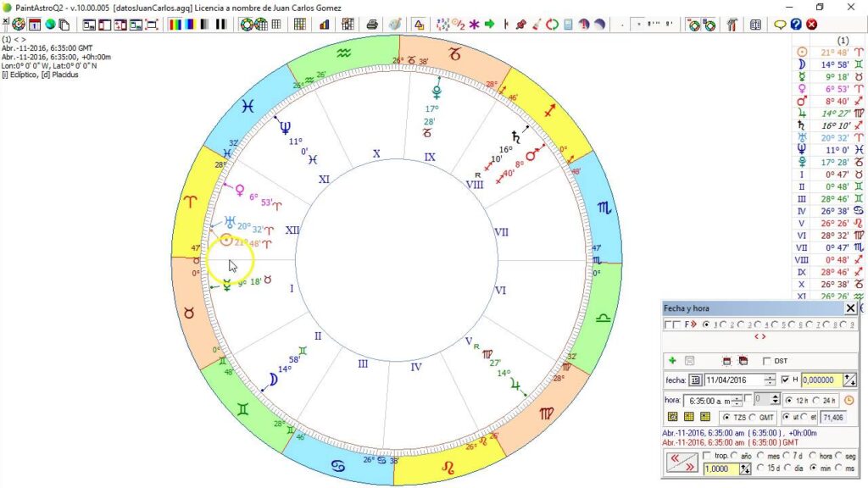Click the purple asterisk aspects icon
This screenshot has width=868, height=488.
(475, 25)
